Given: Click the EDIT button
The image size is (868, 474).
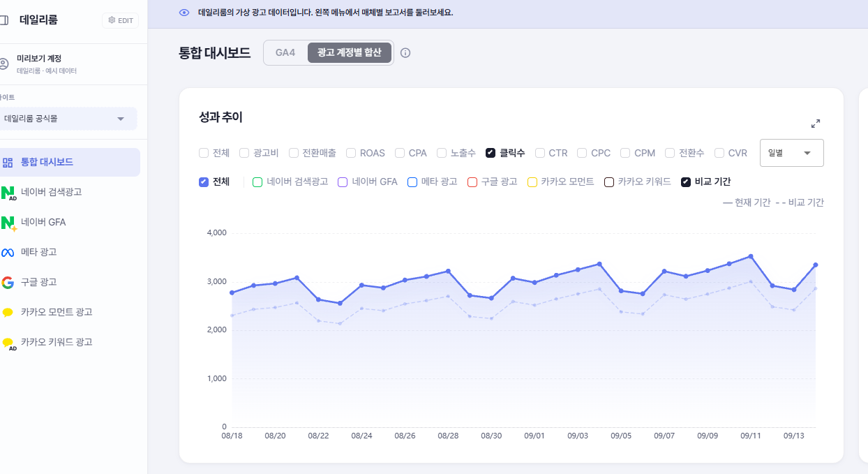Looking at the screenshot, I should 120,21.
